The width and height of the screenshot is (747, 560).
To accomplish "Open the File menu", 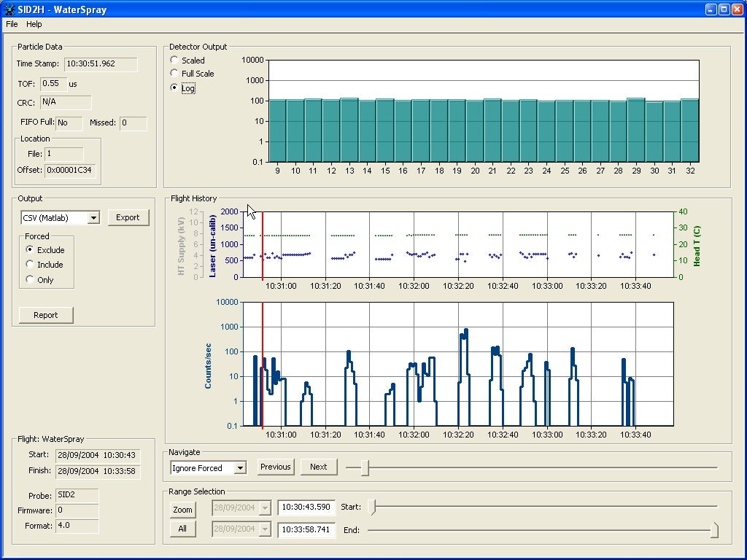I will pos(12,24).
